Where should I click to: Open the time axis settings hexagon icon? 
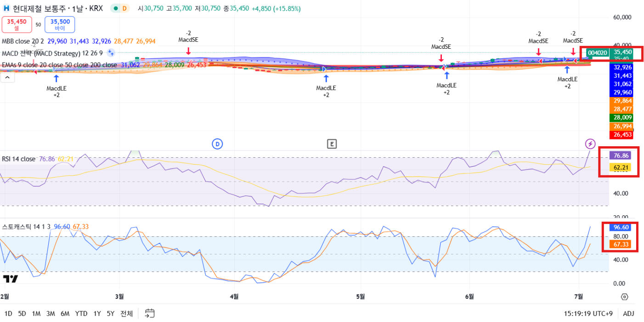(624, 296)
